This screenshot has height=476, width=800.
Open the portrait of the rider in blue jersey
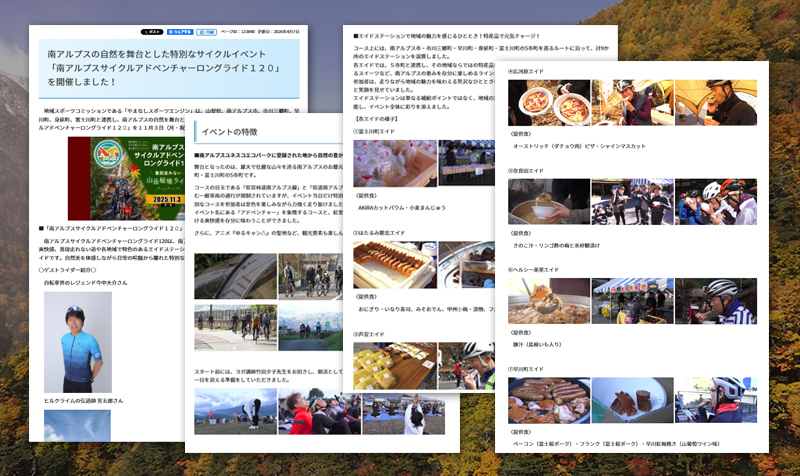[x=78, y=342]
